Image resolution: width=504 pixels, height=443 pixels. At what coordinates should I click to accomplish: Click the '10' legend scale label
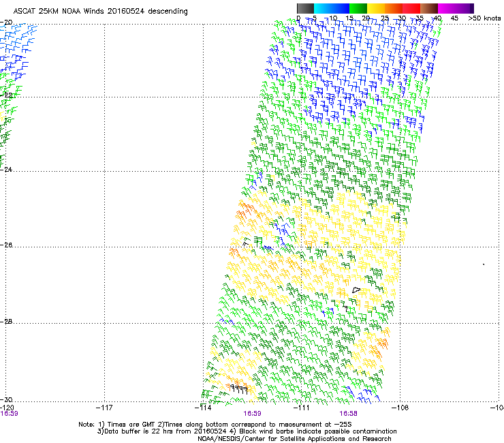[x=332, y=18]
